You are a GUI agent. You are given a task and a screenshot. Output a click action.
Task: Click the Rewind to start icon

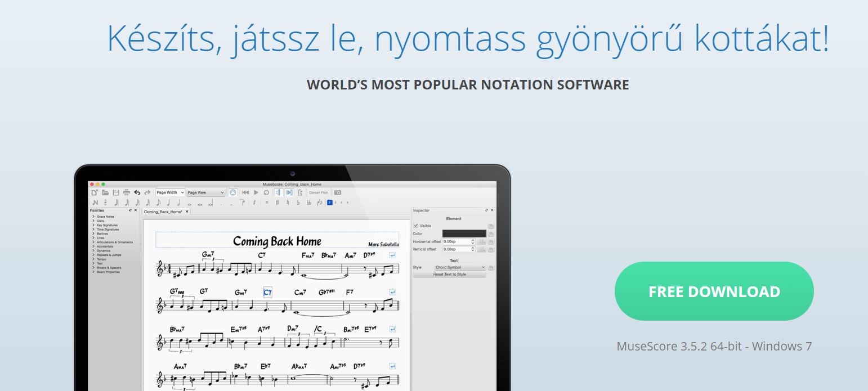point(245,192)
